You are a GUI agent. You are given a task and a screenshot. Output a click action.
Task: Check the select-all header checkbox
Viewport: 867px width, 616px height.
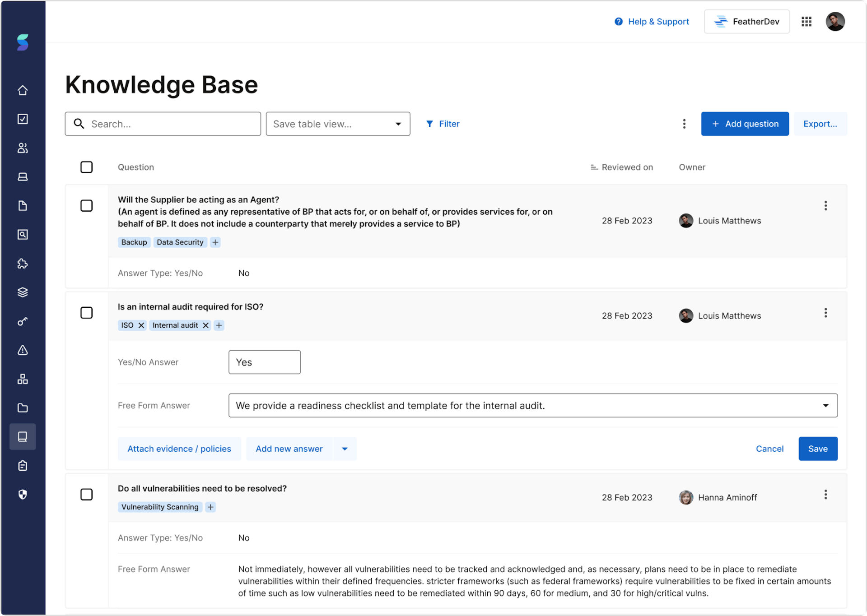point(87,167)
